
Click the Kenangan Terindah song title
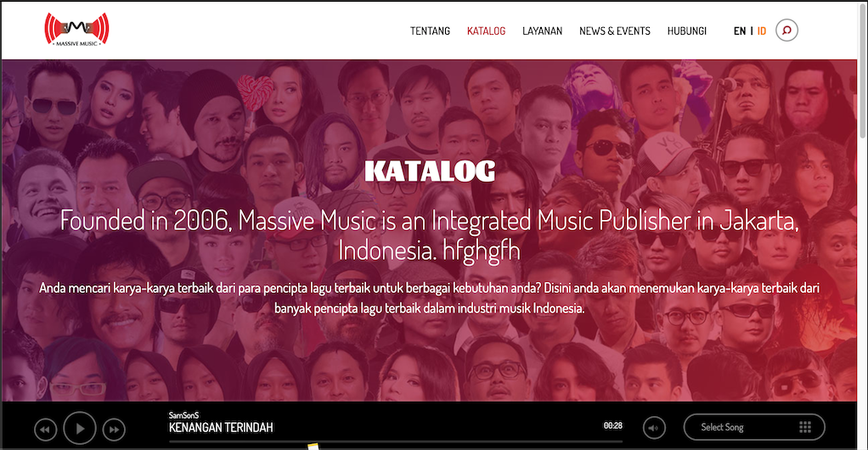(221, 427)
